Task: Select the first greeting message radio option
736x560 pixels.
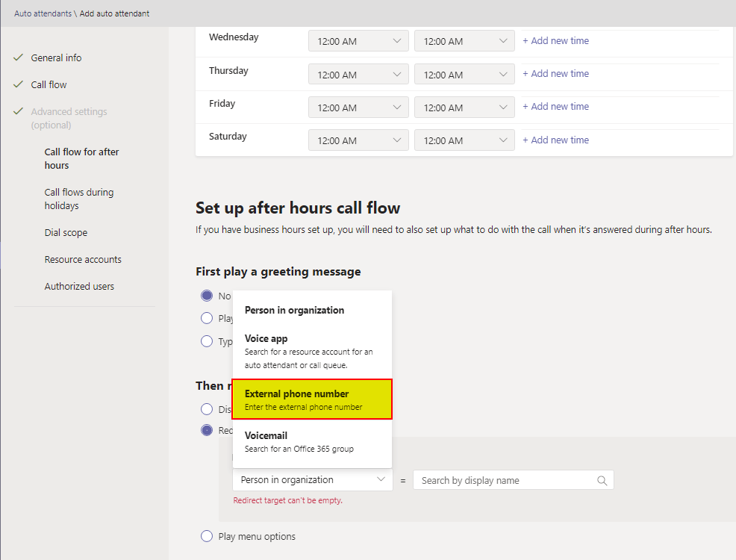Action: pos(207,296)
